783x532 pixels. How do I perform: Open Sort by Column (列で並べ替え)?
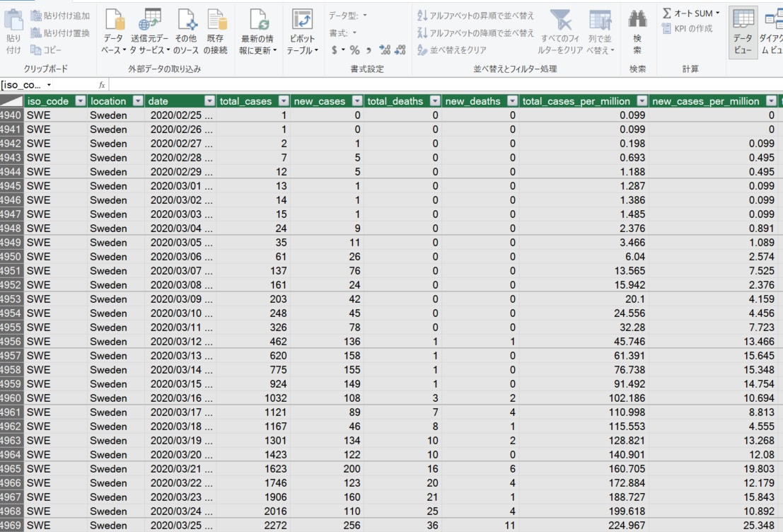point(601,31)
